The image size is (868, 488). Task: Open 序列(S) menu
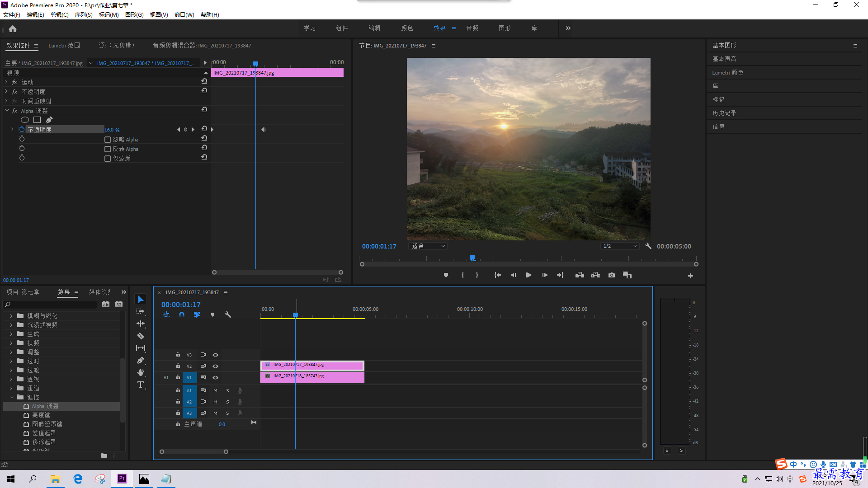pyautogui.click(x=84, y=15)
